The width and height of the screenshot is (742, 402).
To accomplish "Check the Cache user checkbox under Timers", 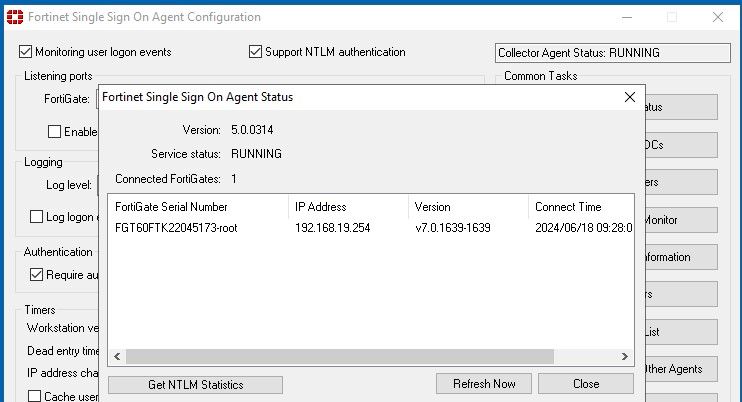I will coord(35,397).
